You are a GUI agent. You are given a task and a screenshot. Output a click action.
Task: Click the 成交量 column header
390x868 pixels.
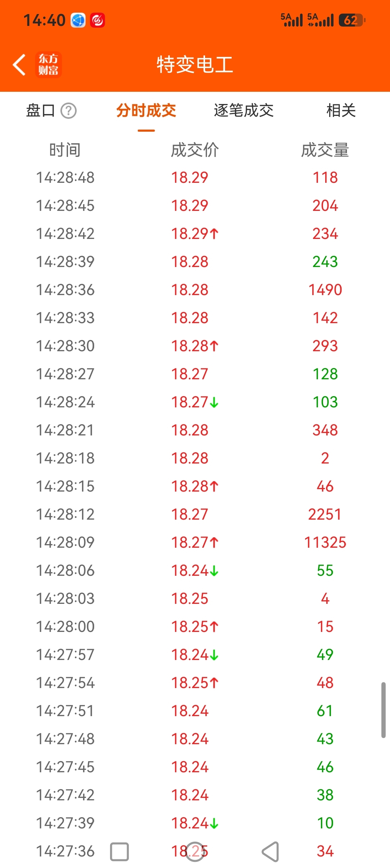[325, 150]
